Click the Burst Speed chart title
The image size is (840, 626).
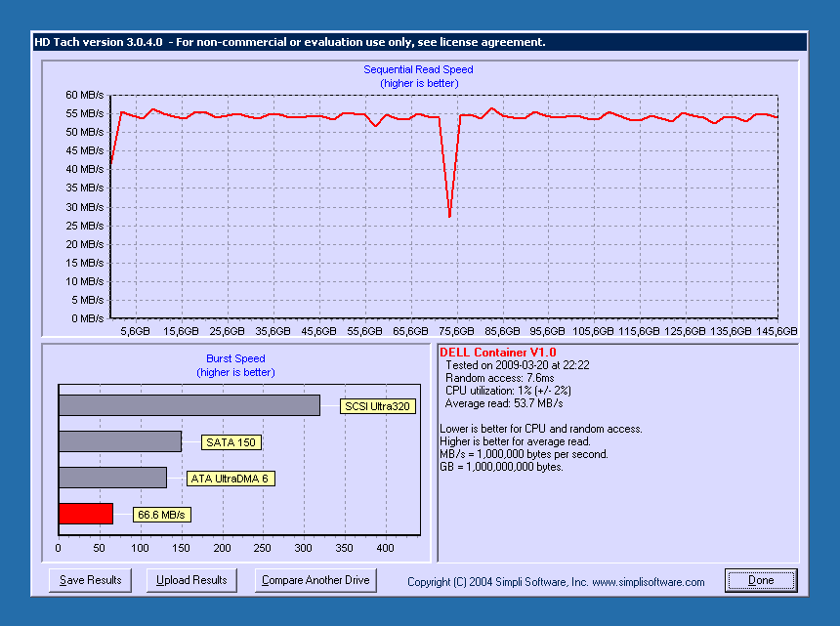pyautogui.click(x=235, y=358)
